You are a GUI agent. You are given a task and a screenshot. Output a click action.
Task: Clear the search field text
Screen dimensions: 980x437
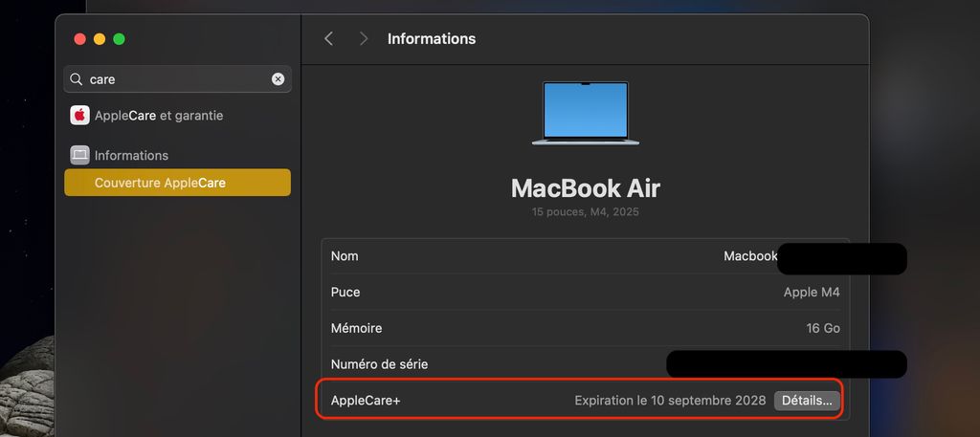tap(278, 79)
